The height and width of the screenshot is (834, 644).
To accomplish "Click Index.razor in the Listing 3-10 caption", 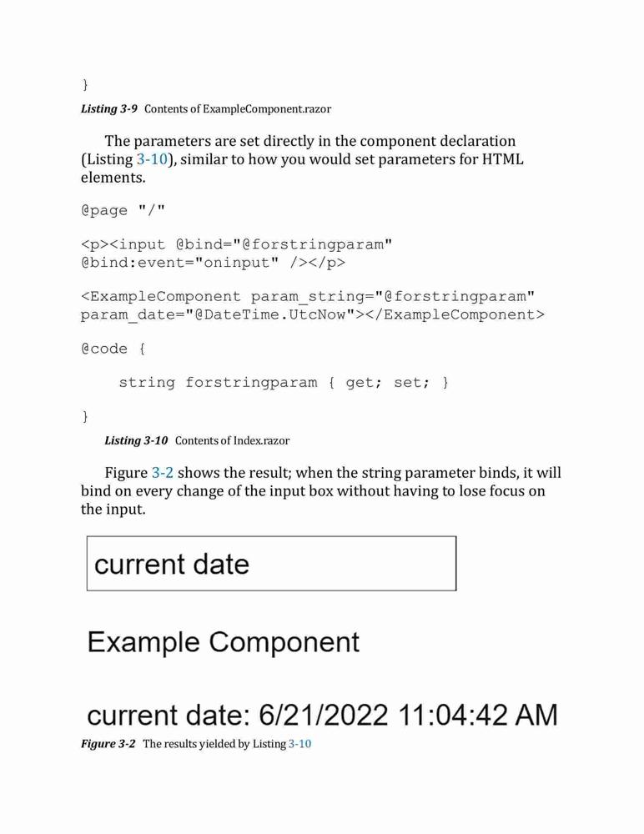I will (x=261, y=440).
